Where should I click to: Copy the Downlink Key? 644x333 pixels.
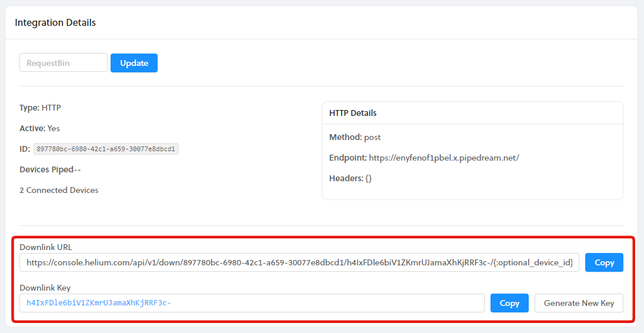[x=509, y=303]
